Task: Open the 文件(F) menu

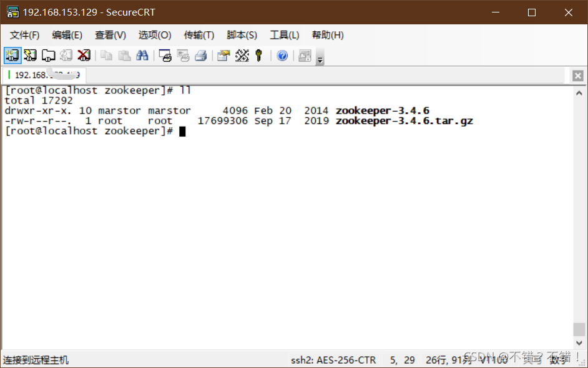Action: tap(24, 35)
